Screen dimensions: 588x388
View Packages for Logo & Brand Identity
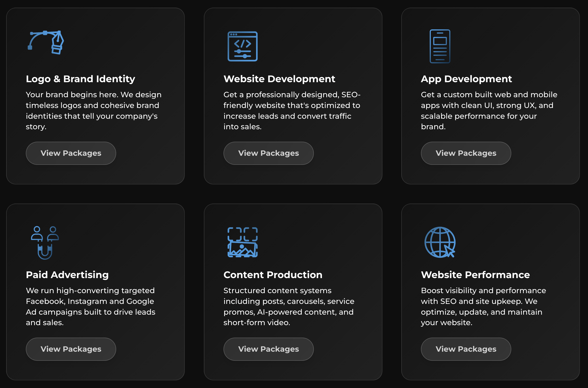point(71,153)
